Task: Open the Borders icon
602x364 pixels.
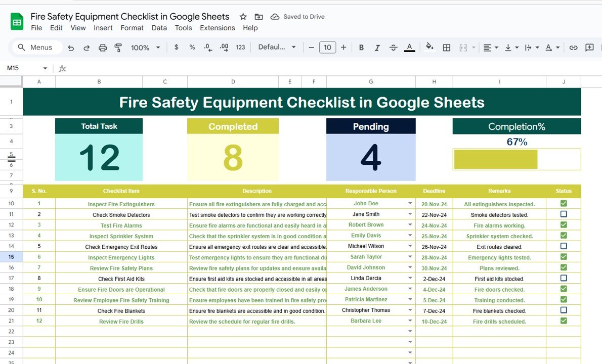Action: coord(447,48)
